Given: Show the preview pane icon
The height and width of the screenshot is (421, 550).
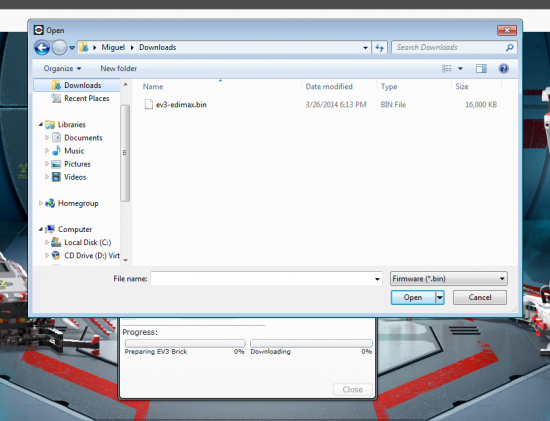Looking at the screenshot, I should pyautogui.click(x=481, y=68).
